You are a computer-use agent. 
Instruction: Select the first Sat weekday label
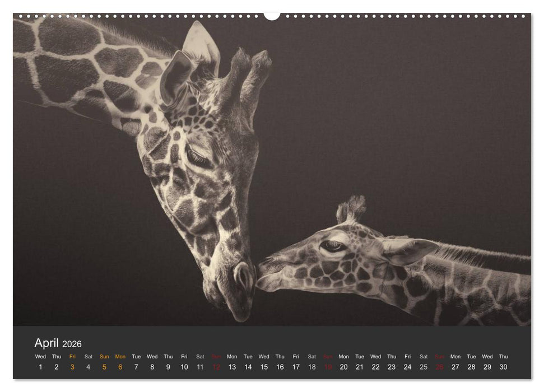point(87,356)
